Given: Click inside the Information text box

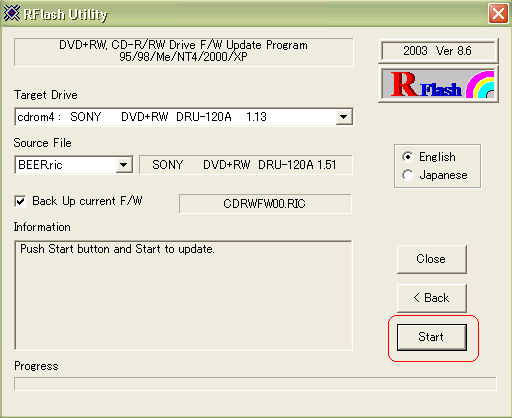Looking at the screenshot, I should [183, 295].
